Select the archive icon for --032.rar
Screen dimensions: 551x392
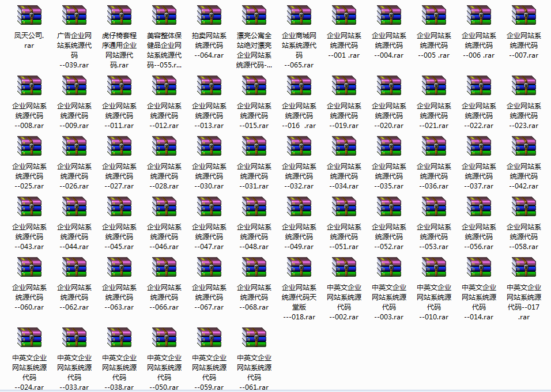[x=299, y=146]
